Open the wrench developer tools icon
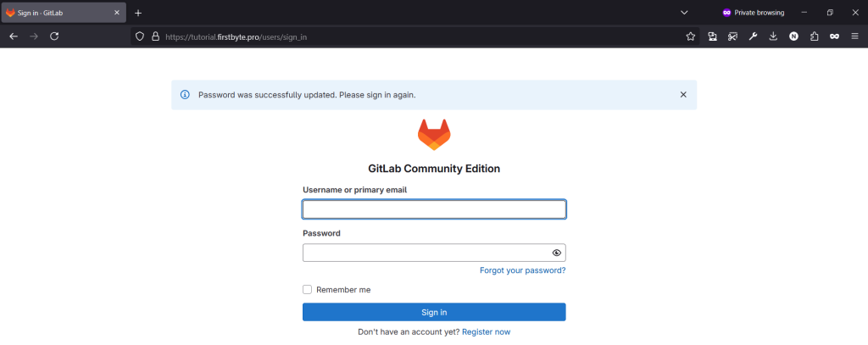 (x=753, y=36)
